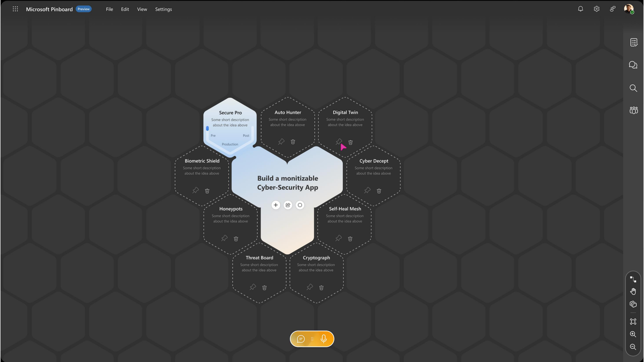Select the connector tool icon
This screenshot has width=644, height=362.
coord(633,279)
